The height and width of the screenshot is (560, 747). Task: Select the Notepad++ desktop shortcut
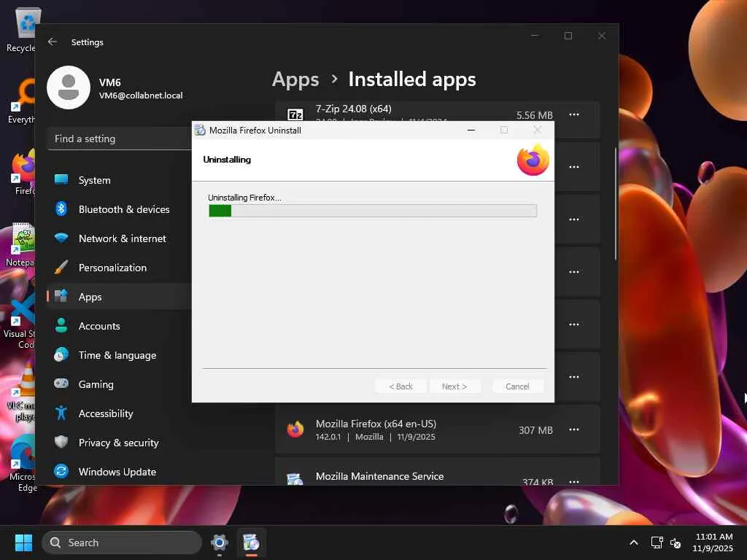pos(20,244)
